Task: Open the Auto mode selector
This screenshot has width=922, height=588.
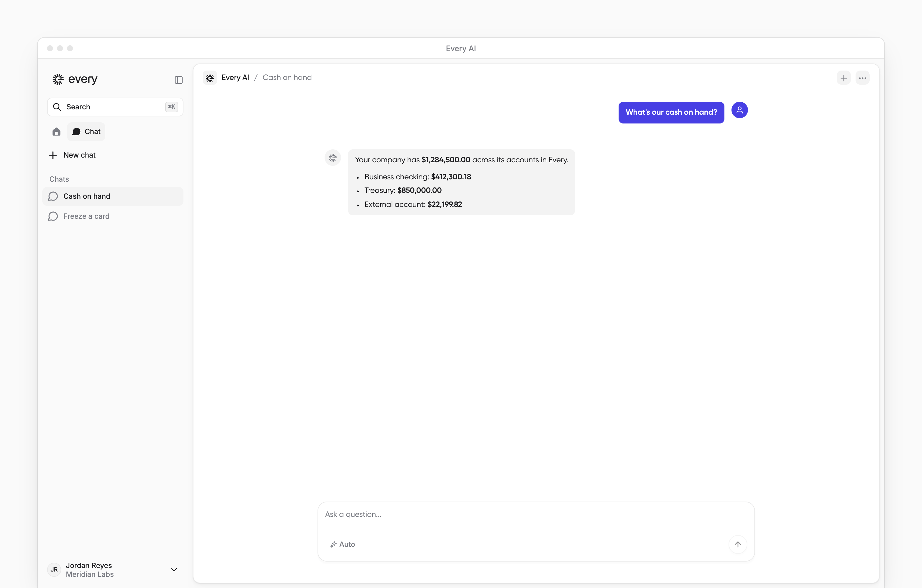Action: coord(343,544)
